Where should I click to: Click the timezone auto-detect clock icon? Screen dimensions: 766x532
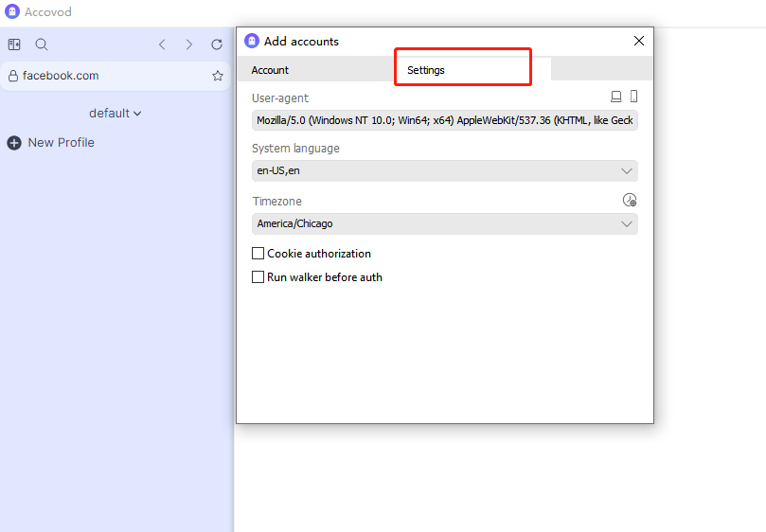630,200
